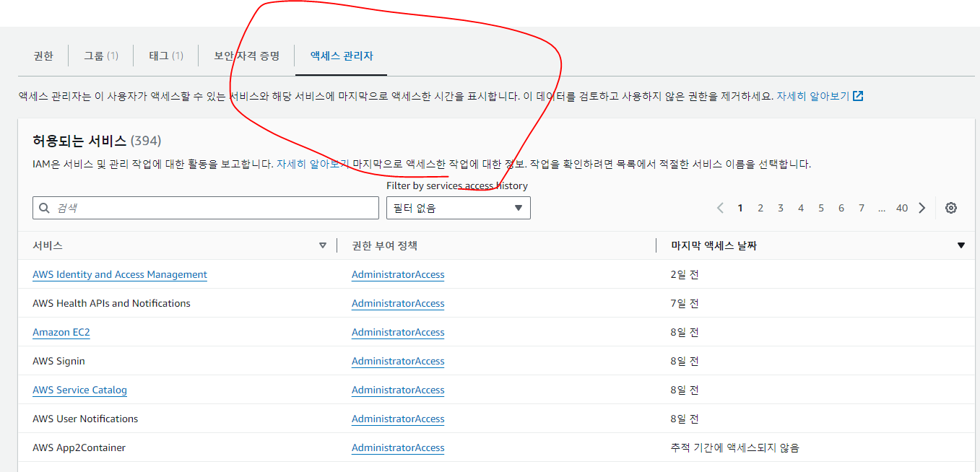Viewport: 980px width, 472px height.
Task: Open the top 자세히 알아보기 link
Action: click(812, 96)
